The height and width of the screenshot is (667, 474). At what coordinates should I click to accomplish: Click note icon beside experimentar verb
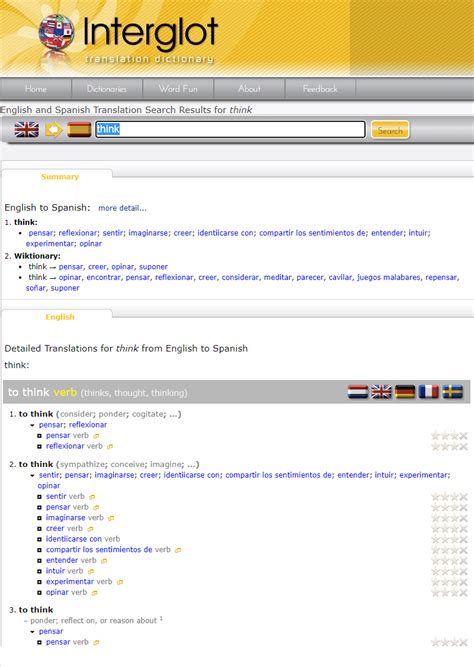(x=120, y=582)
